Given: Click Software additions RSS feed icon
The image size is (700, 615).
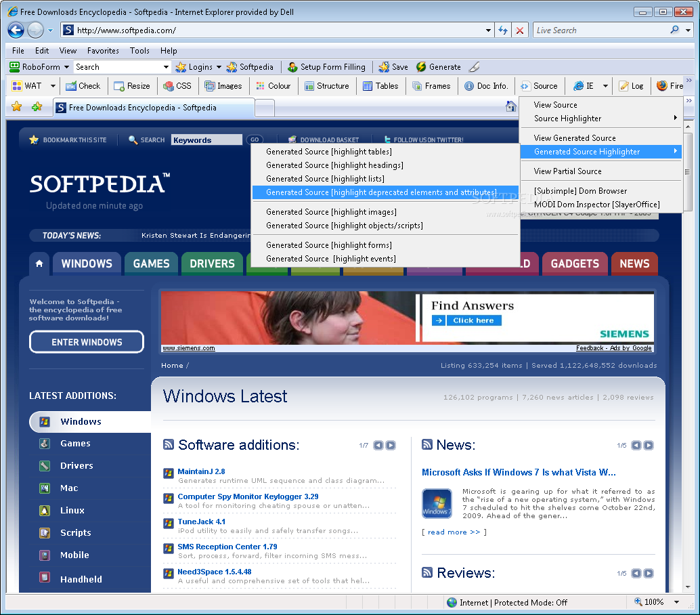Looking at the screenshot, I should (x=169, y=444).
